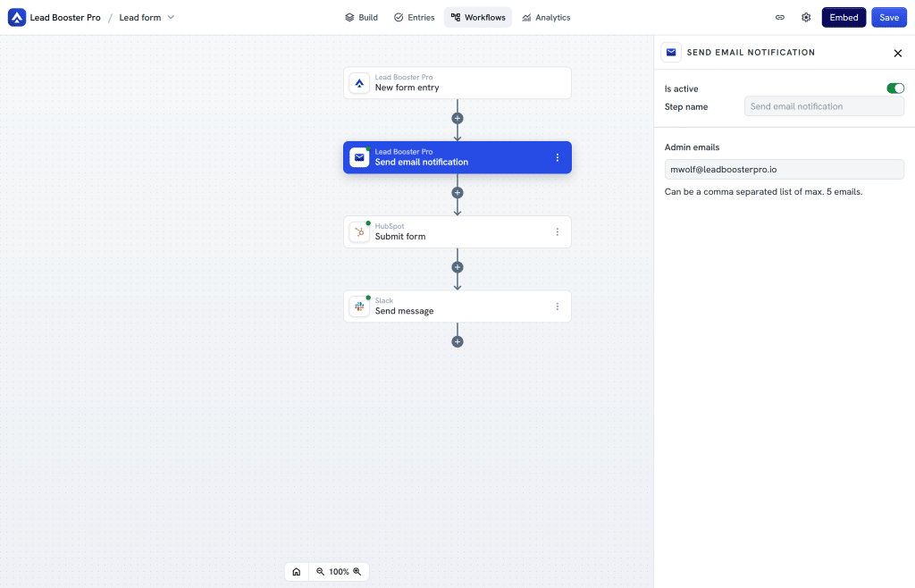Switch to the Entries tab
Image resolution: width=915 pixels, height=588 pixels.
(415, 18)
